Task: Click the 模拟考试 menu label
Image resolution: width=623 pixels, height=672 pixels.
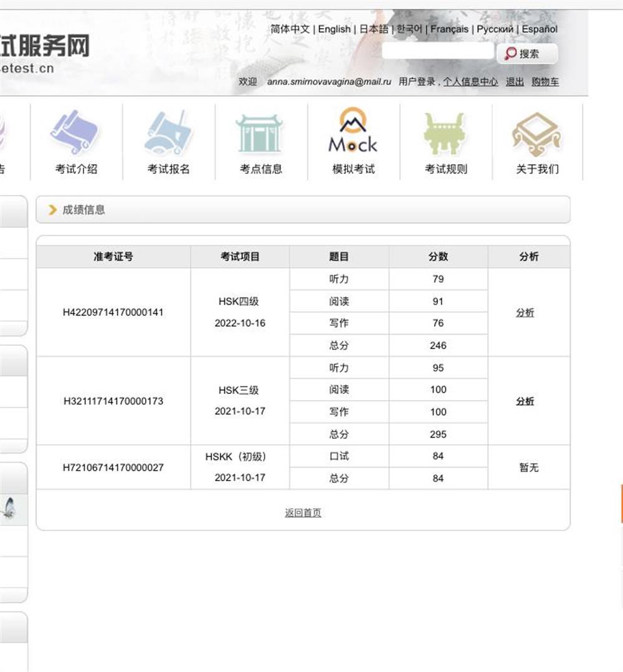Action: click(354, 169)
